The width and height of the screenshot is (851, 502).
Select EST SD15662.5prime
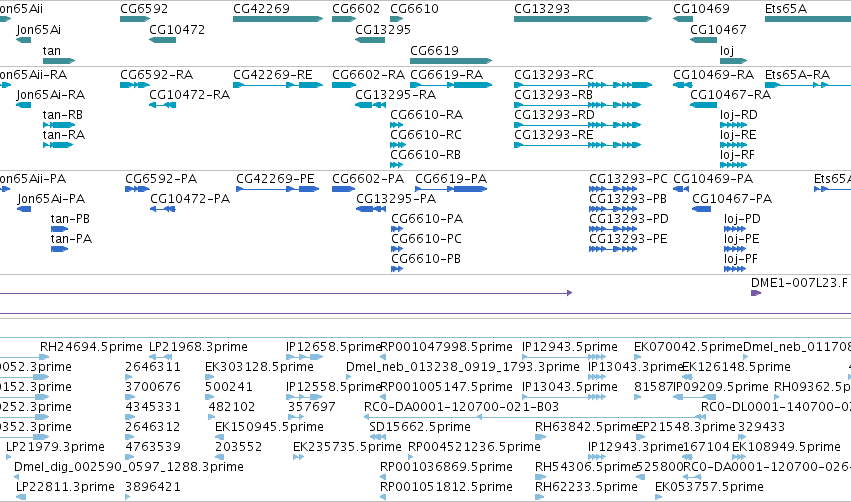pyautogui.click(x=420, y=427)
